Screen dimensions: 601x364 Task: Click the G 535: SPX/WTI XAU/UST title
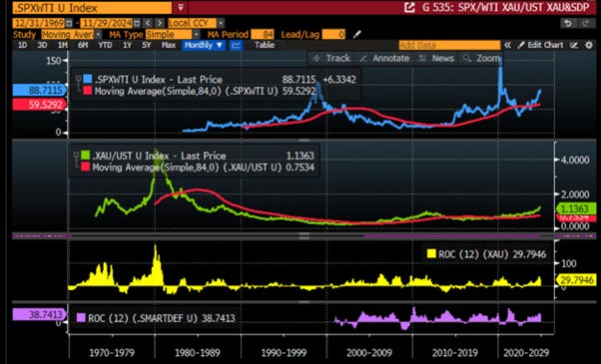point(507,7)
